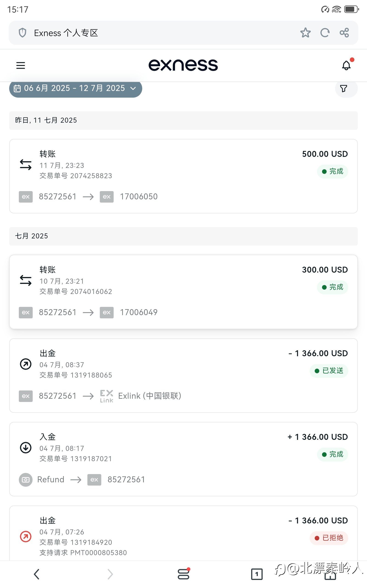Share the page via the share icon
367x588 pixels.
(x=345, y=33)
